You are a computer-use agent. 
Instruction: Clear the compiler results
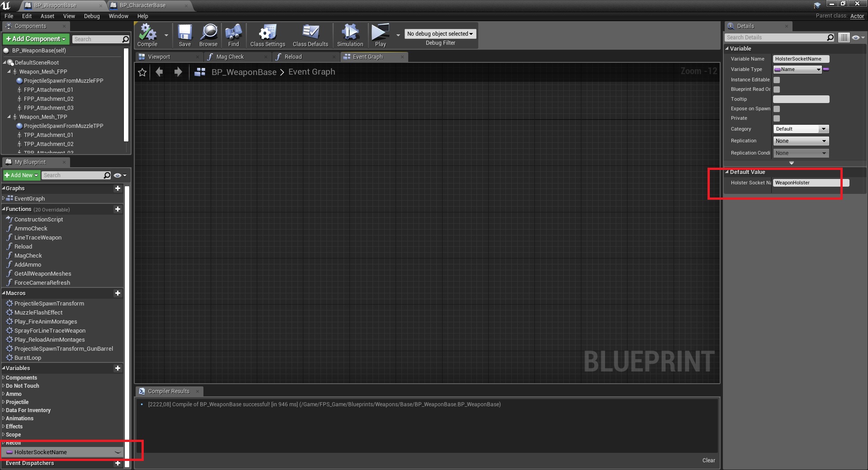click(708, 461)
